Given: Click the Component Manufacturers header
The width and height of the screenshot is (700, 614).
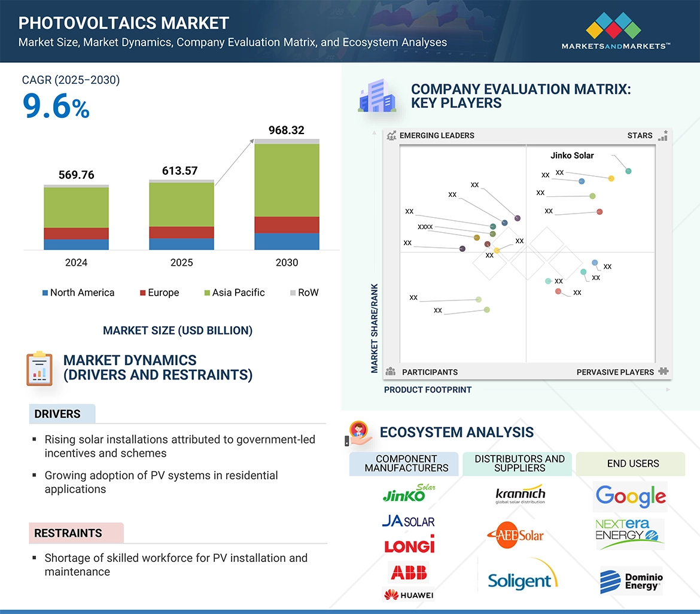Looking at the screenshot, I should pos(406,464).
